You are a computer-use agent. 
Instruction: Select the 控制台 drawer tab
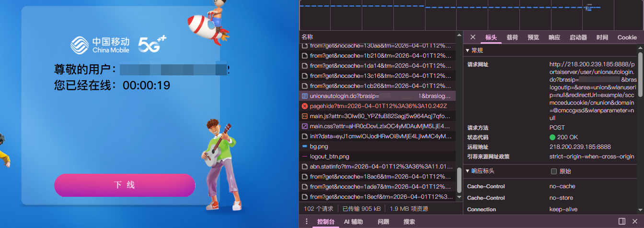tap(326, 222)
